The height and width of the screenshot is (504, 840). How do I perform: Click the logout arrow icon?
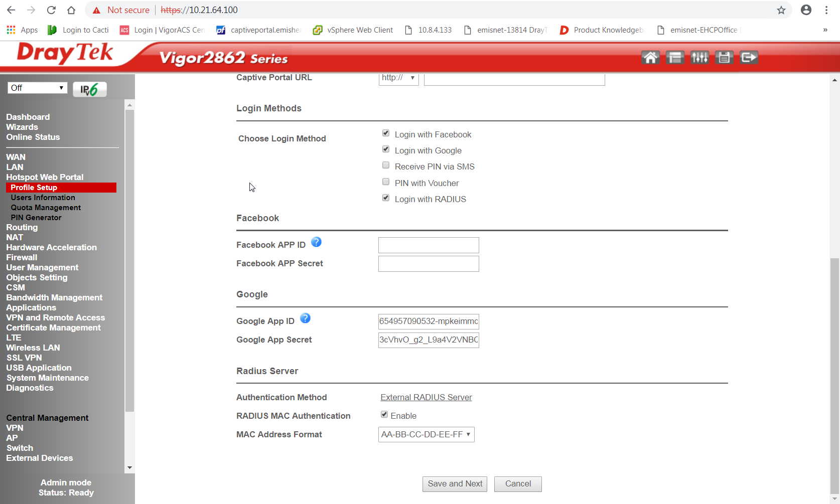749,58
